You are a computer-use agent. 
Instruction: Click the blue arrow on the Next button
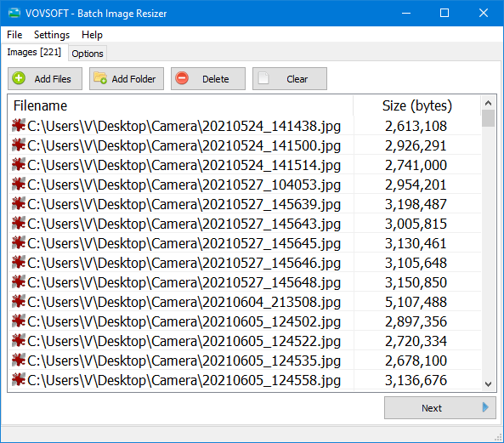485,407
